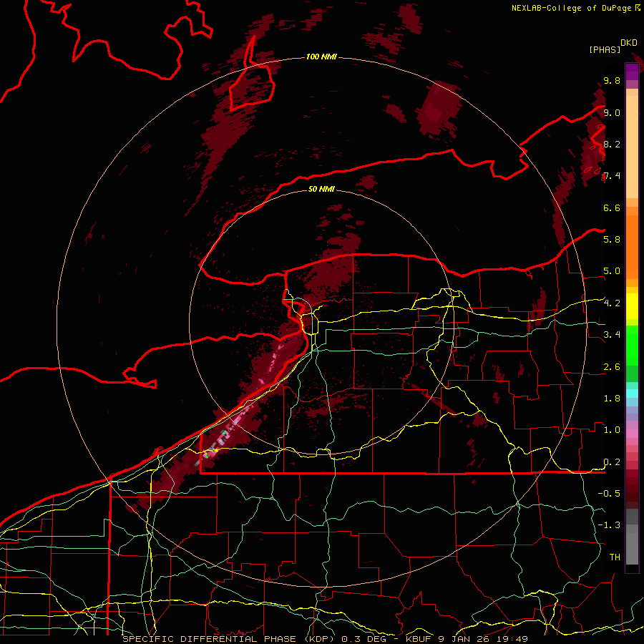Click the 9.0 value on the color scale
The height and width of the screenshot is (644, 644).
[x=612, y=113]
